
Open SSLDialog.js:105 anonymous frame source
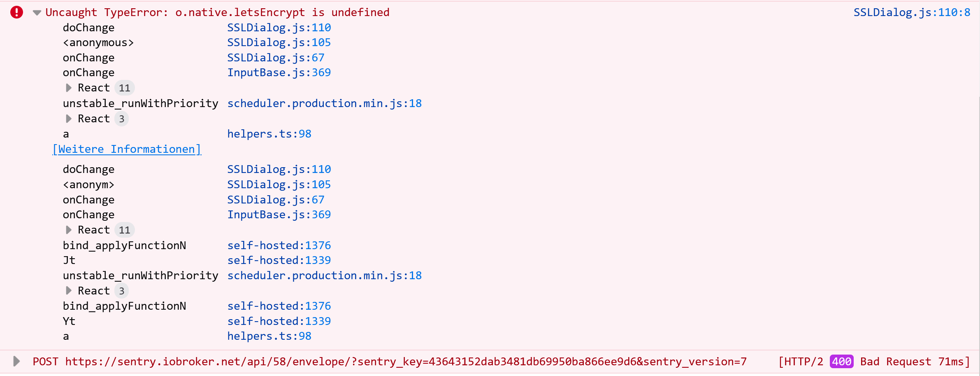point(279,42)
